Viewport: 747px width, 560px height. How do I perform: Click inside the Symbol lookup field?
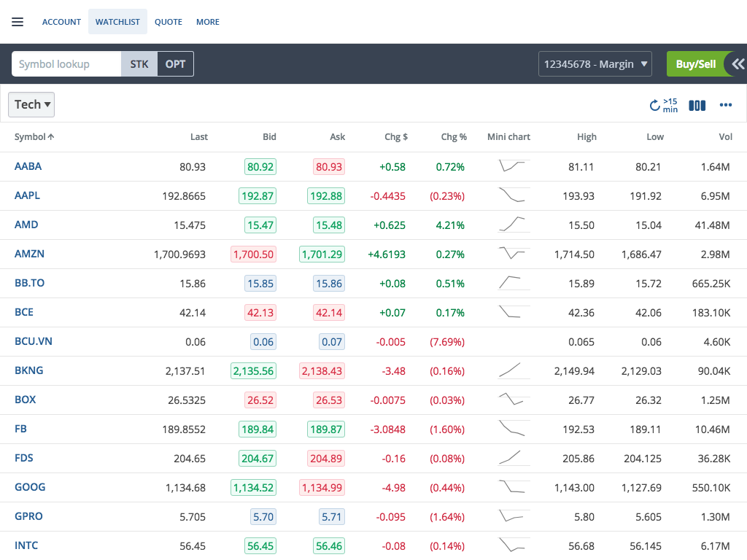(66, 64)
